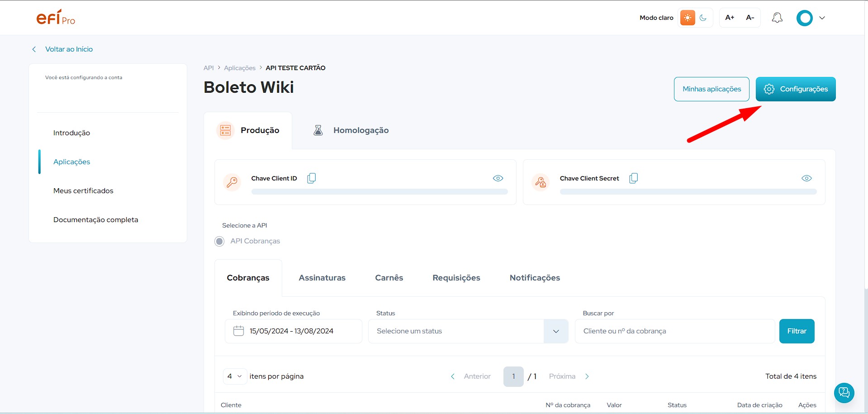Click the Filtrar button
Viewport: 868px width, 414px height.
point(797,331)
